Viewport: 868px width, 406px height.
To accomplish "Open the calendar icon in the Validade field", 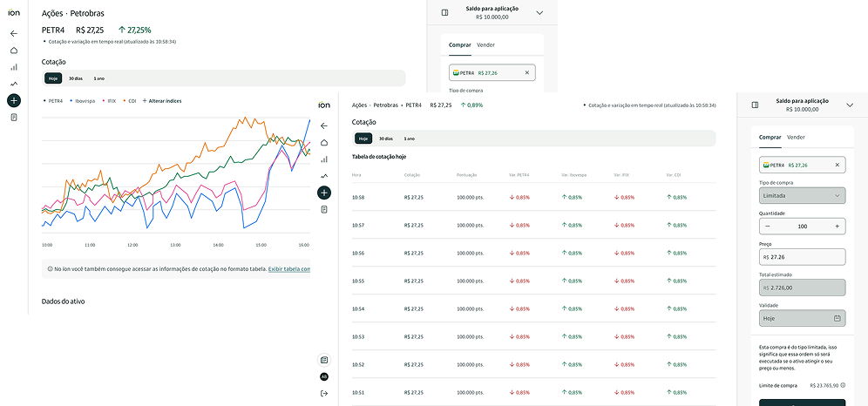I will point(837,318).
